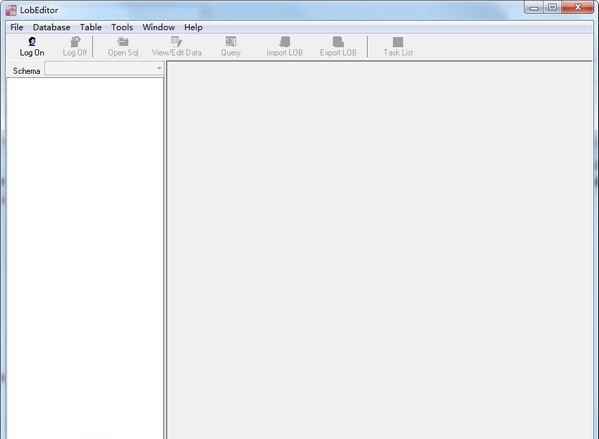
Task: Click the Export LOB icon
Action: click(338, 41)
